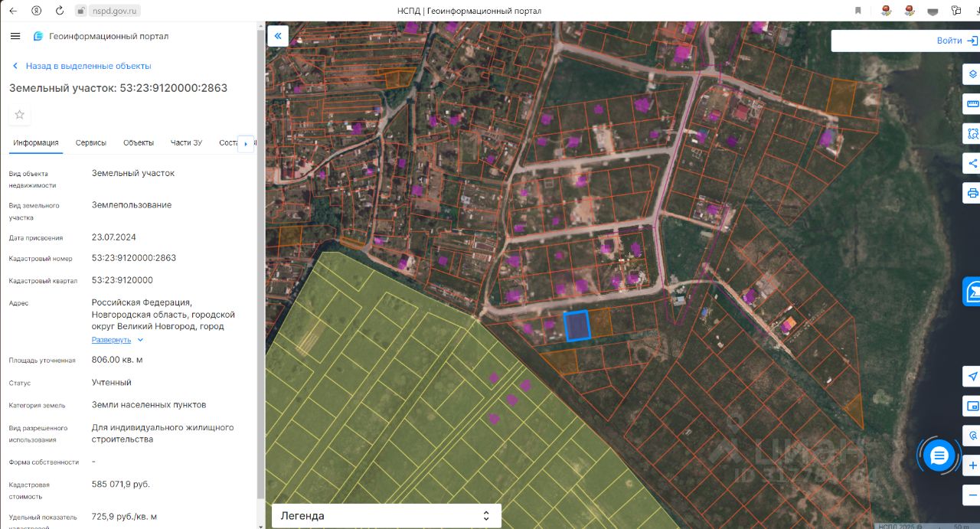Click the cadastral number 53:23:9120000:2863 value
Viewport: 980px width, 529px height.
pos(134,258)
